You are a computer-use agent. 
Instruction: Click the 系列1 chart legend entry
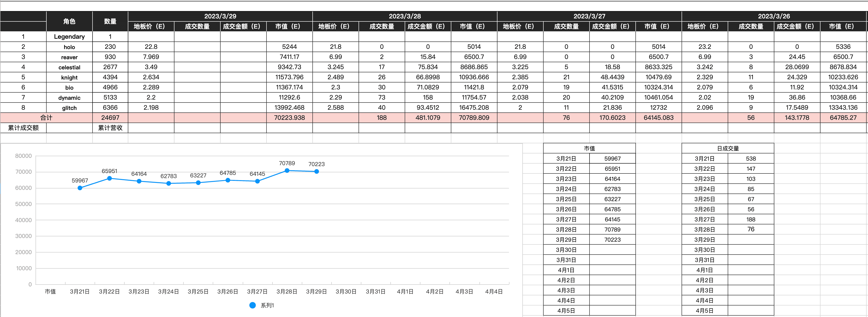(x=262, y=305)
